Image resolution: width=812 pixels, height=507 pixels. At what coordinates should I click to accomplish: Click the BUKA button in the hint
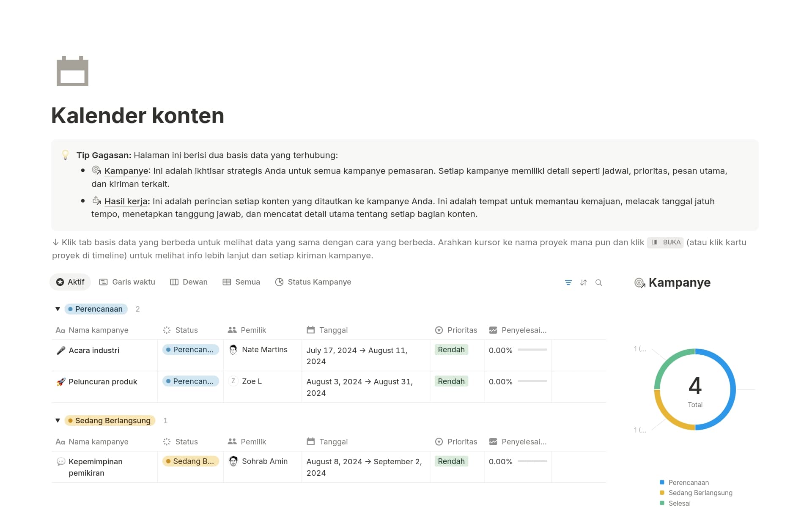point(665,242)
